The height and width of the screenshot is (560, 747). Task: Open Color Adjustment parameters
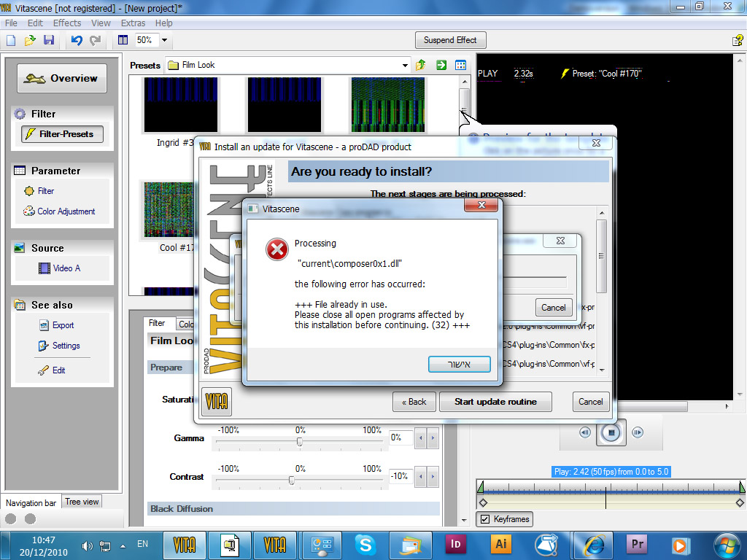tap(59, 211)
